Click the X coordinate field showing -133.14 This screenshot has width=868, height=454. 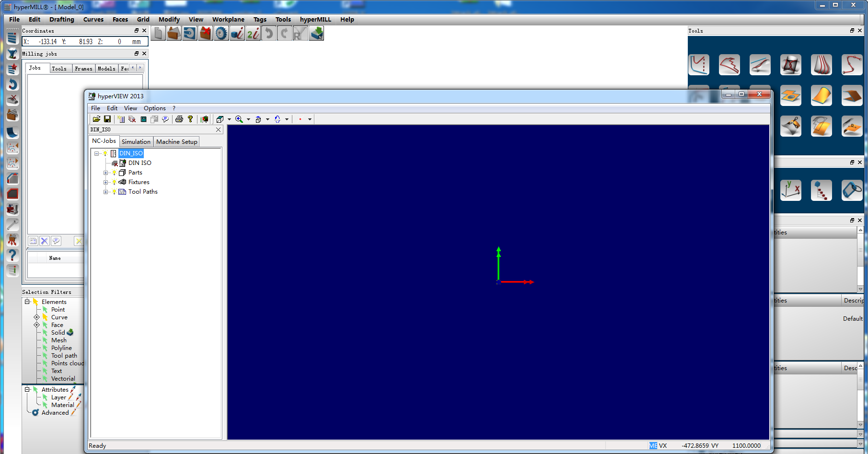(47, 42)
